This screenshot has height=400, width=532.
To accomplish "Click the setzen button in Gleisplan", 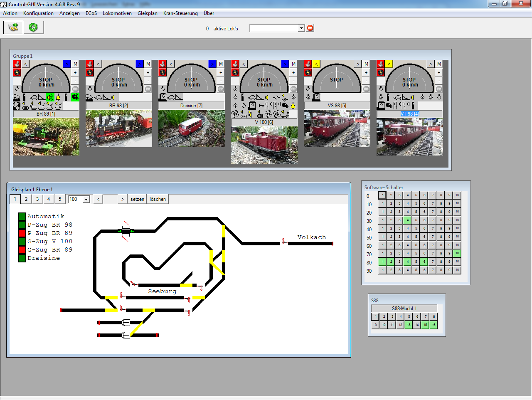I will click(x=137, y=199).
